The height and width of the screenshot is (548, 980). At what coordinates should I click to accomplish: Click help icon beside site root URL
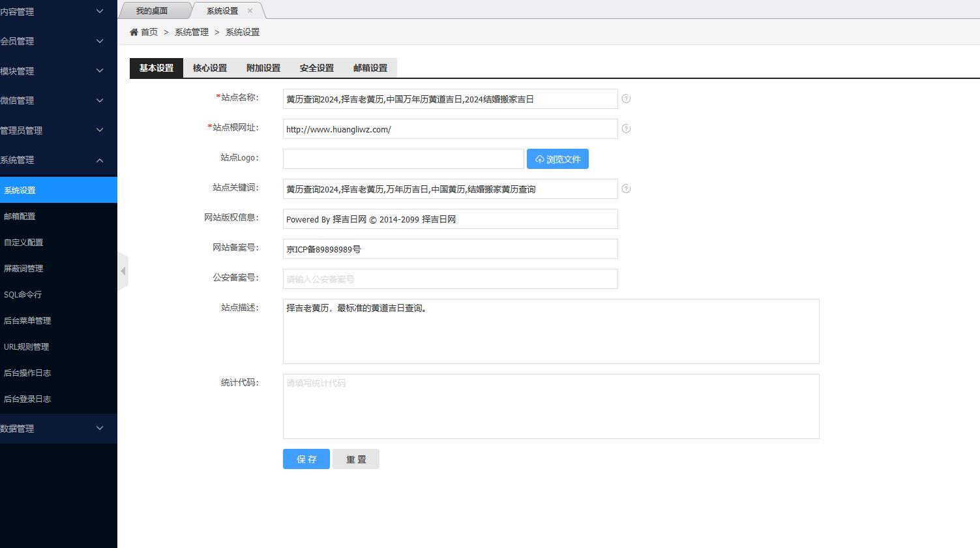626,129
